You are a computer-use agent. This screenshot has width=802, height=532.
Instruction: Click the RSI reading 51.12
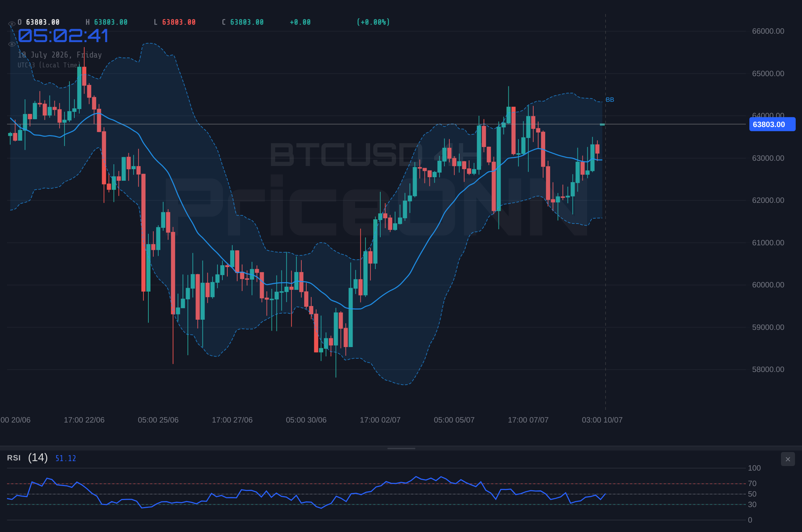click(66, 458)
